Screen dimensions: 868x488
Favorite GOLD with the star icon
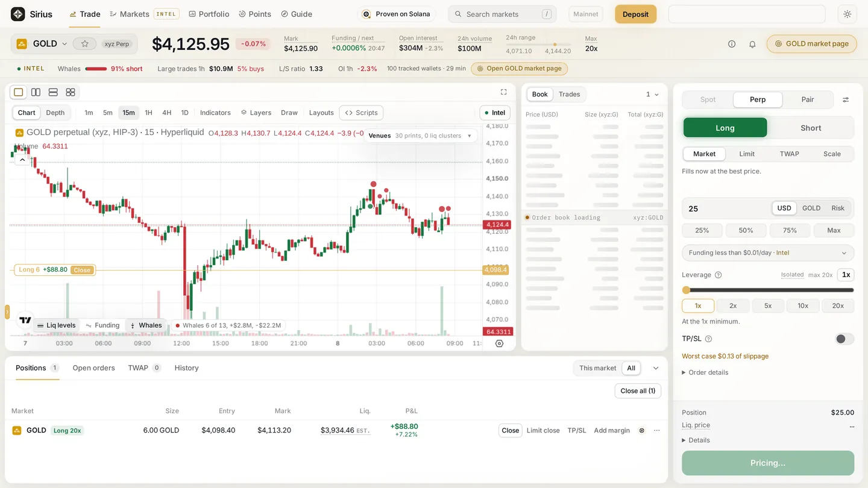pyautogui.click(x=85, y=44)
